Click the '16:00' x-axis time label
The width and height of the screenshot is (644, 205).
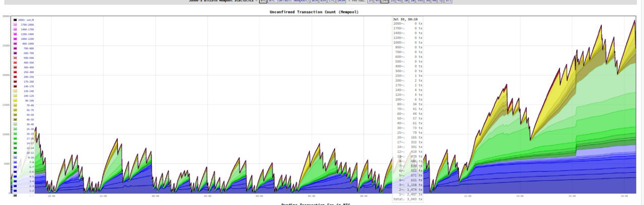point(572,195)
